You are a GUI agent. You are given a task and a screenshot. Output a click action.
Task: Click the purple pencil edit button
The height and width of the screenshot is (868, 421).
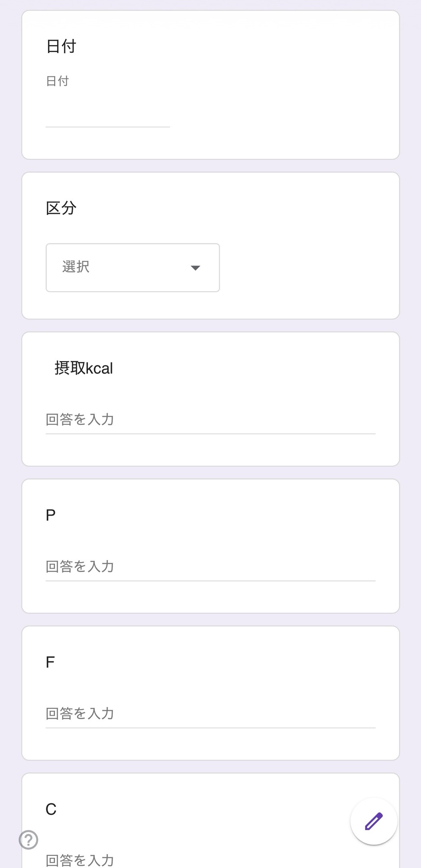coord(373,821)
